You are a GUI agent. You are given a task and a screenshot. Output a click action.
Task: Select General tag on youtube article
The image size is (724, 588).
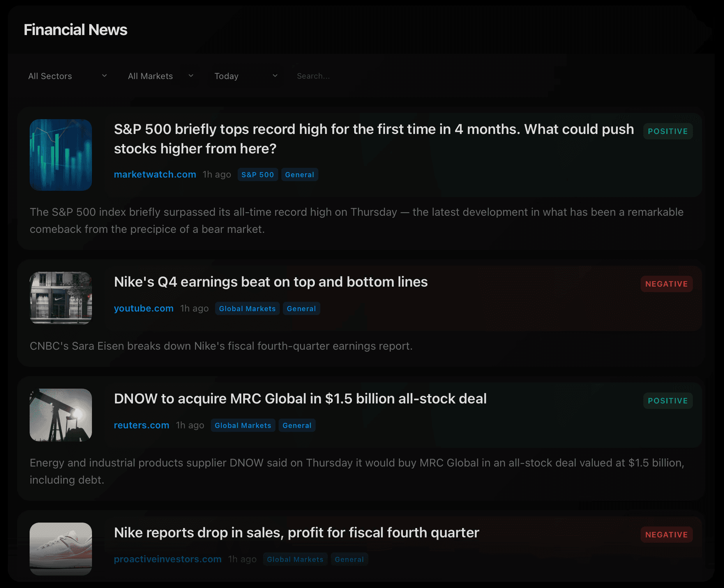pyautogui.click(x=301, y=308)
